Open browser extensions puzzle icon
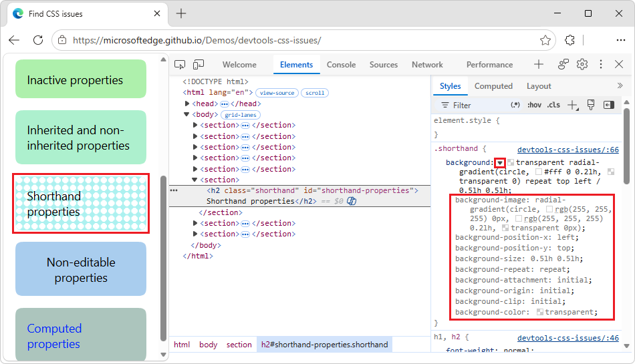 (569, 40)
